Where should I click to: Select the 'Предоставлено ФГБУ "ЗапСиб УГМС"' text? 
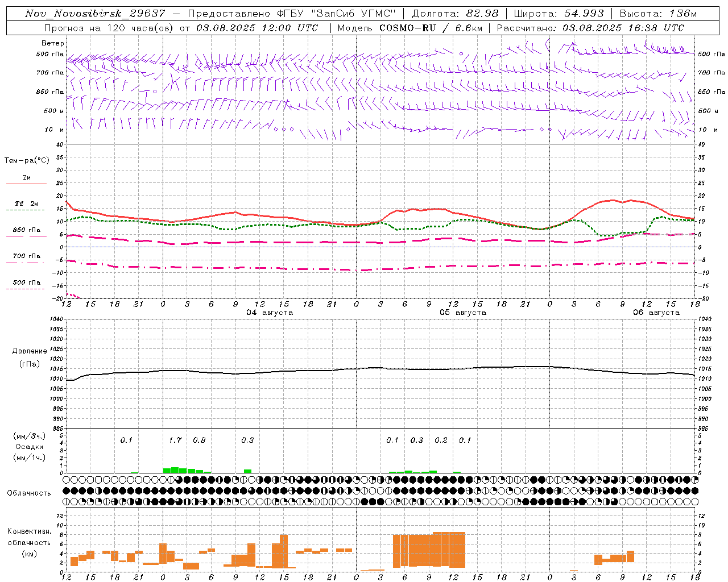click(x=292, y=14)
